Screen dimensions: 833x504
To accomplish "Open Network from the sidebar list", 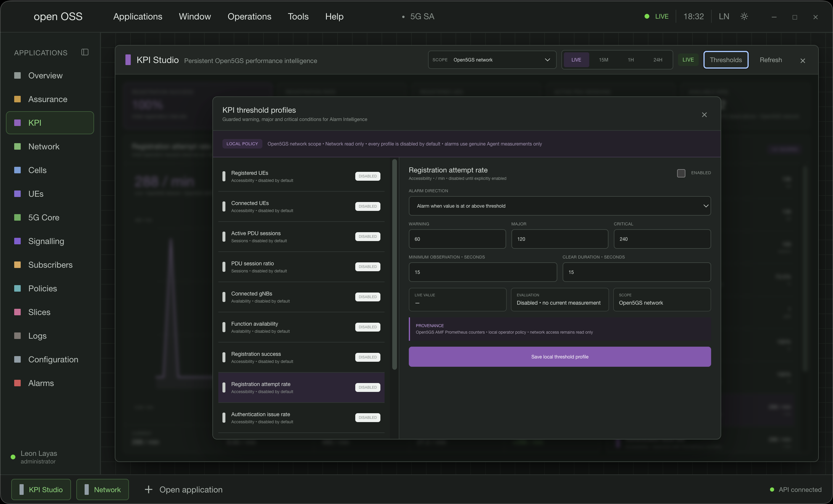I will point(50,146).
